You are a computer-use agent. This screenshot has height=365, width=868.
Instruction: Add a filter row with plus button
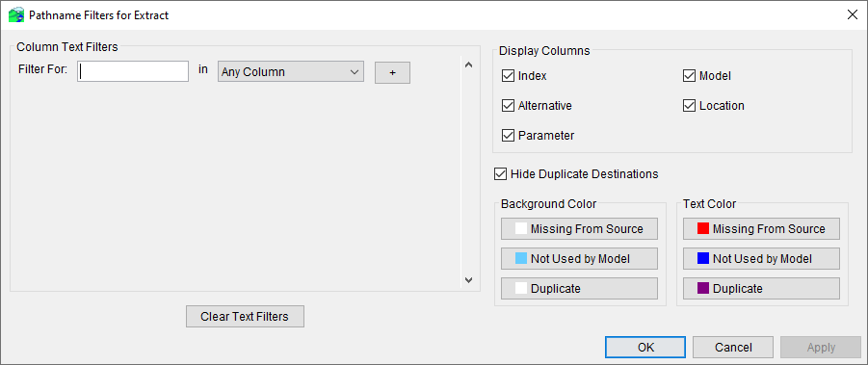(392, 72)
